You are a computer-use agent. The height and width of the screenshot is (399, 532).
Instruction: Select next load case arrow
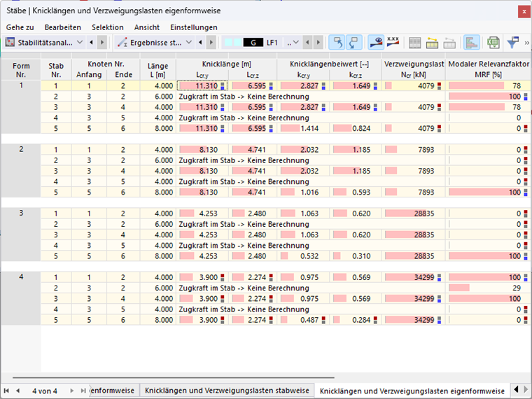coord(318,43)
